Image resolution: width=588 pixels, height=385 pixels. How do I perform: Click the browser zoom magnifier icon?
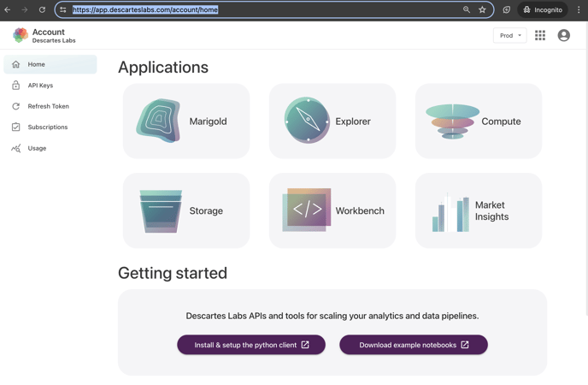point(467,9)
